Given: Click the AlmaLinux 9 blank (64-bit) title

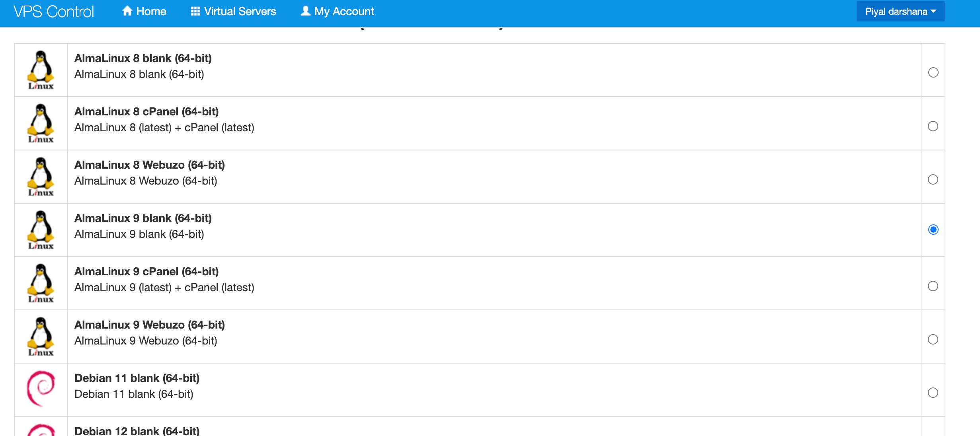Looking at the screenshot, I should tap(143, 218).
